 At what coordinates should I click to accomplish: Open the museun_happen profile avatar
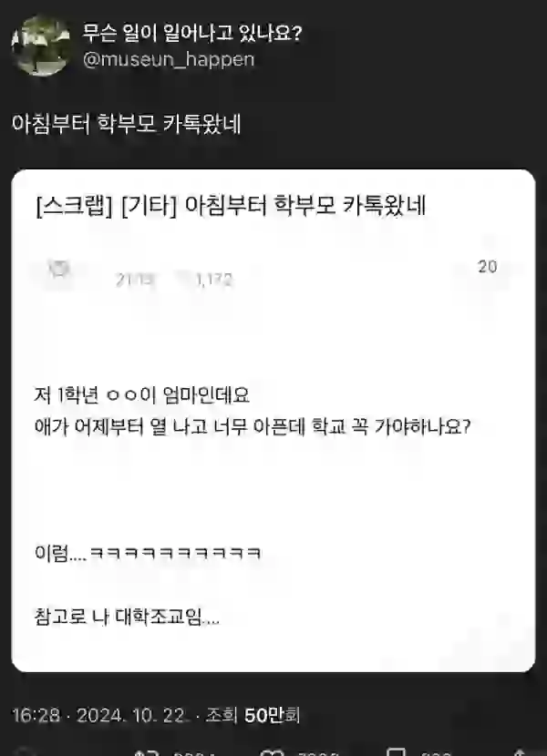pos(41,46)
